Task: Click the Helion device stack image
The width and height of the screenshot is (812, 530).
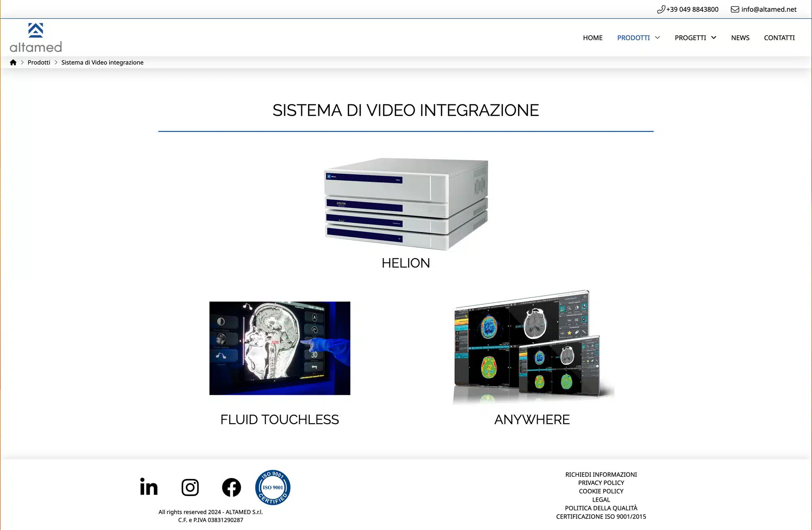Action: [406, 204]
